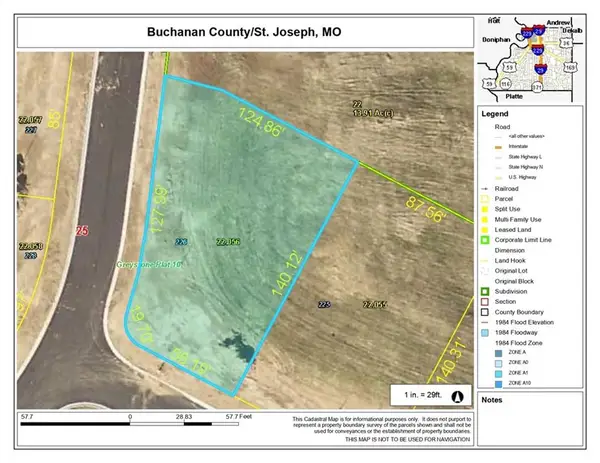This screenshot has height=463, width=600.
Task: Click the Route 116 shield on overview map
Action: point(505,83)
